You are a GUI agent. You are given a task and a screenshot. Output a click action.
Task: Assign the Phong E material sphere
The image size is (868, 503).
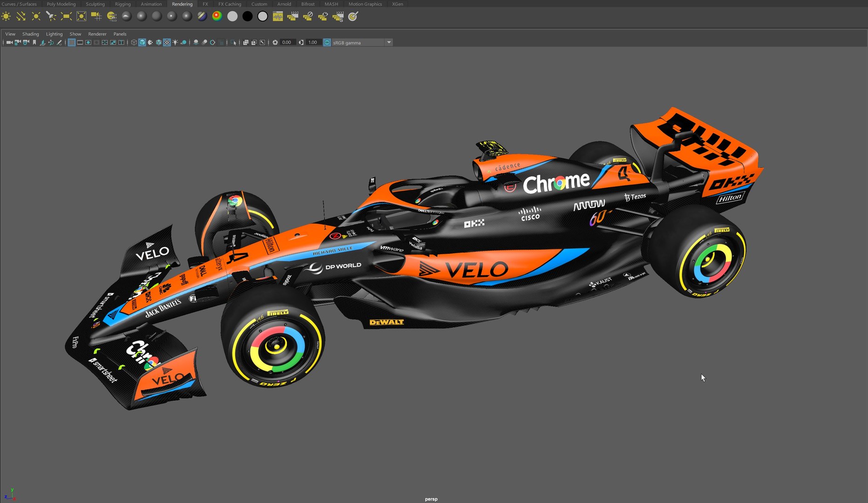(x=187, y=16)
